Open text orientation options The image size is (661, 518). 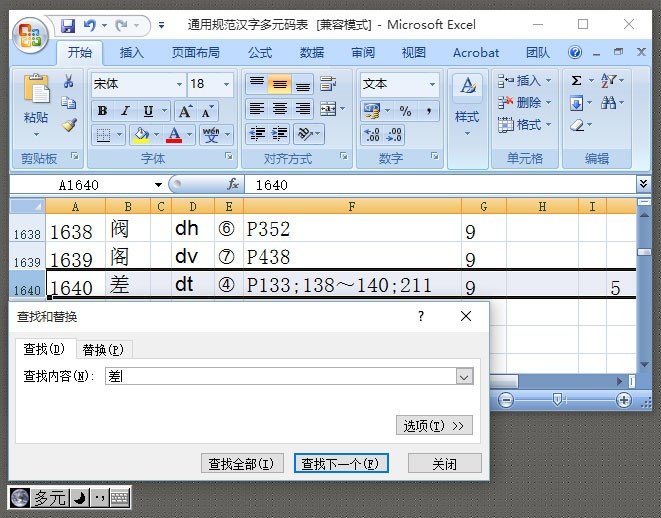pyautogui.click(x=309, y=134)
